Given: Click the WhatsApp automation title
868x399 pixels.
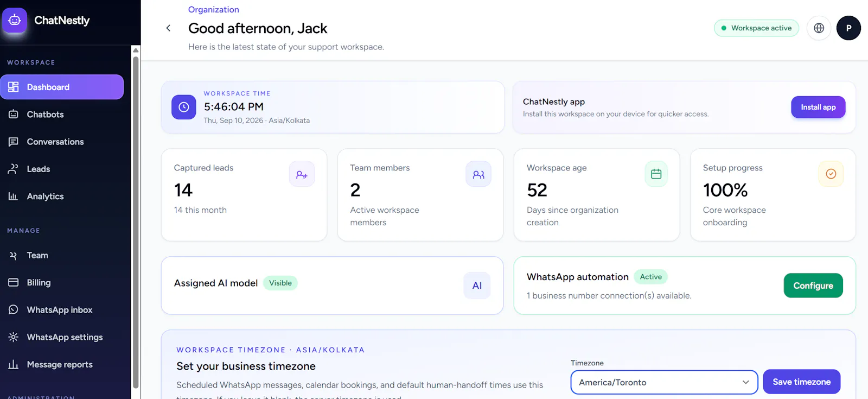Looking at the screenshot, I should click(578, 277).
